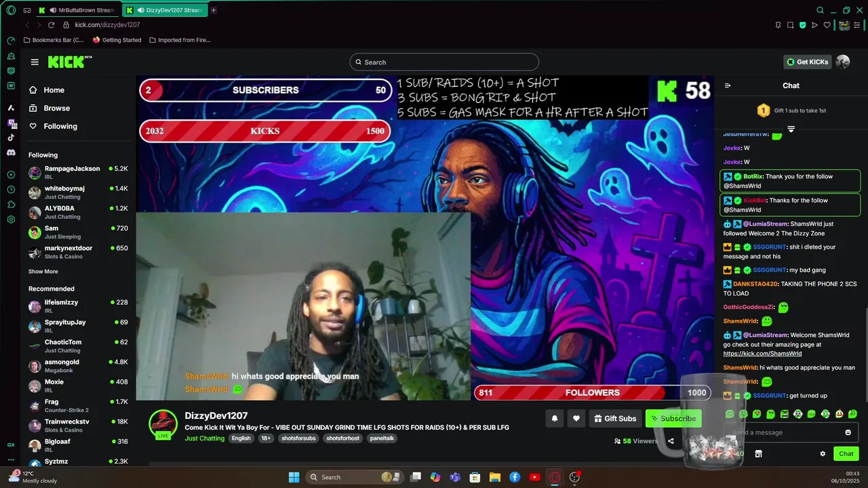The width and height of the screenshot is (868, 488).
Task: Bookmark page with browser heart icon
Action: (827, 25)
